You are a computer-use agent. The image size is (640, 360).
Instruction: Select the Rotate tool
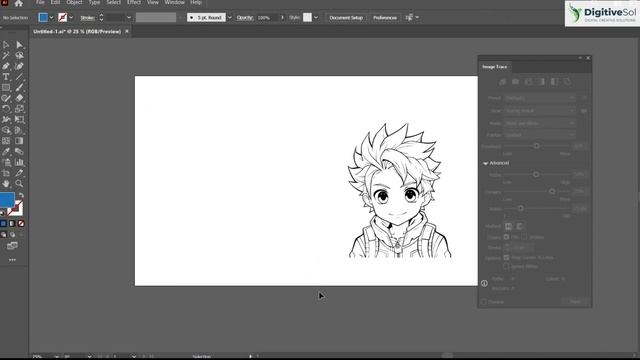pos(6,109)
